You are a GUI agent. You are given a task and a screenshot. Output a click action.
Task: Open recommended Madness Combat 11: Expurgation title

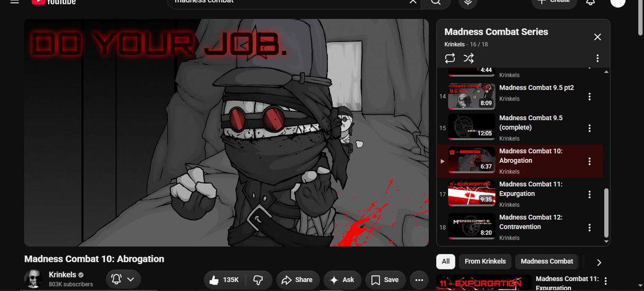567,283
